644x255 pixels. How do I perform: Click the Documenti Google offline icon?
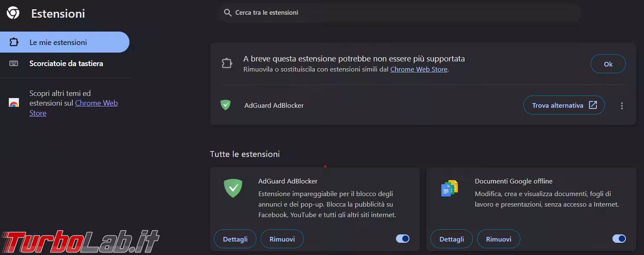click(449, 189)
